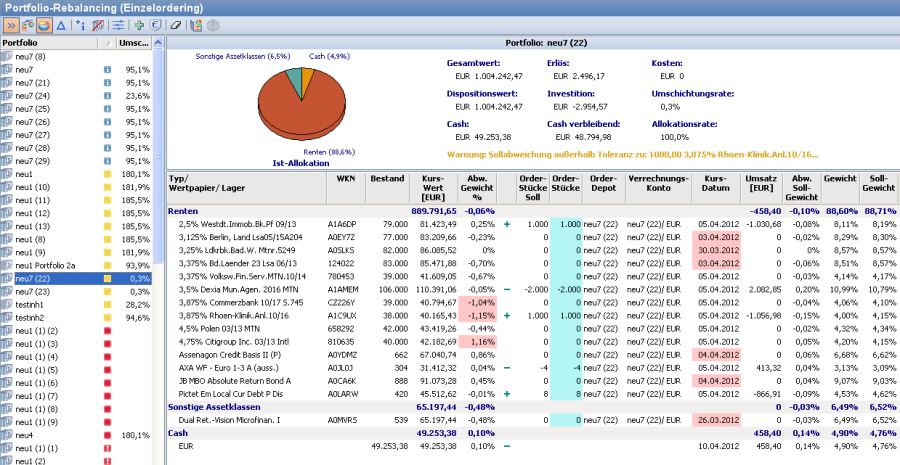Click the eraser icon in toolbar
The width and height of the screenshot is (900, 465).
click(177, 24)
